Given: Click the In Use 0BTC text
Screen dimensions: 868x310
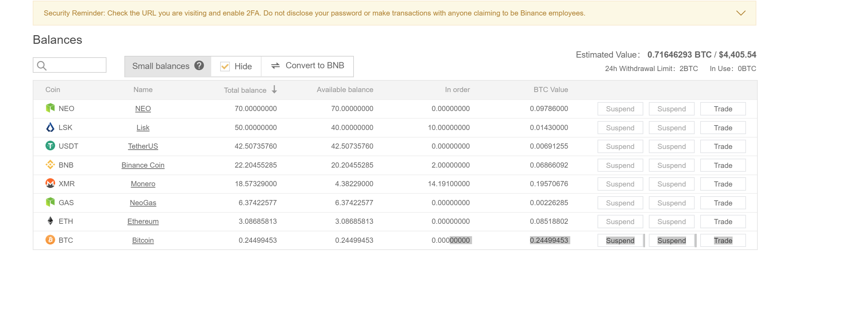Looking at the screenshot, I should (733, 69).
